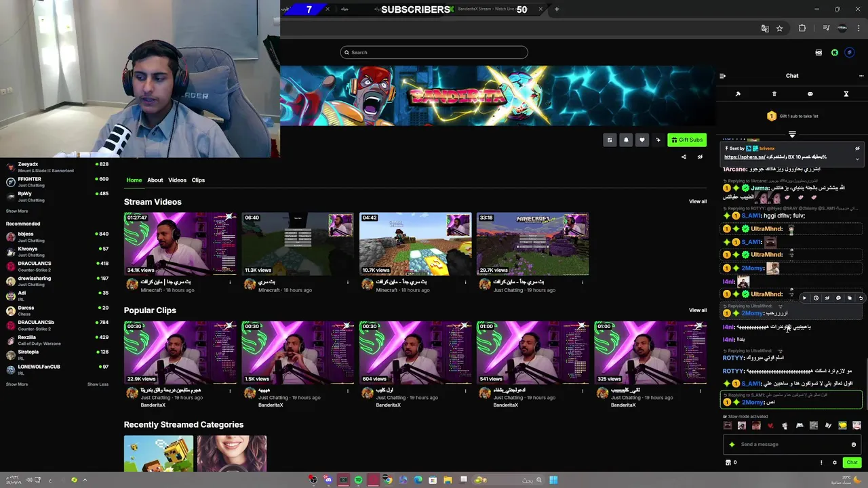Click the heart follow button below banner

[642, 140]
